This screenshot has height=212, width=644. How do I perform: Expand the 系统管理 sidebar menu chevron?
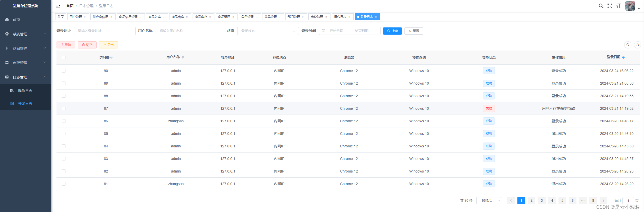45,34
